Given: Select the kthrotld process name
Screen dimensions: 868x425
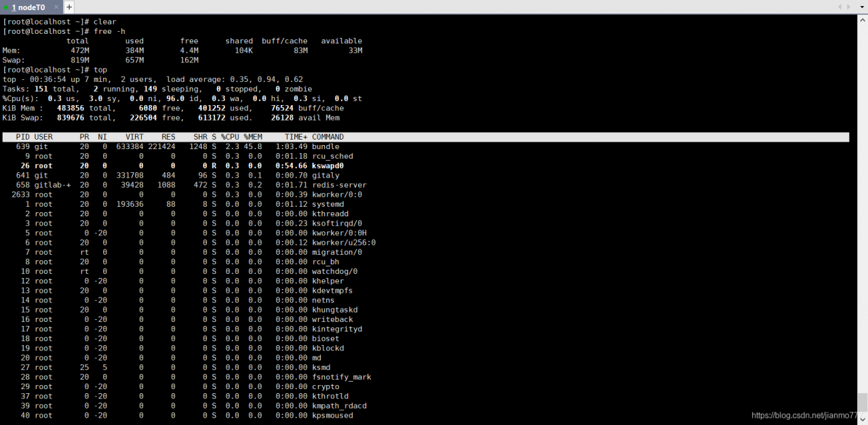Looking at the screenshot, I should tap(330, 396).
